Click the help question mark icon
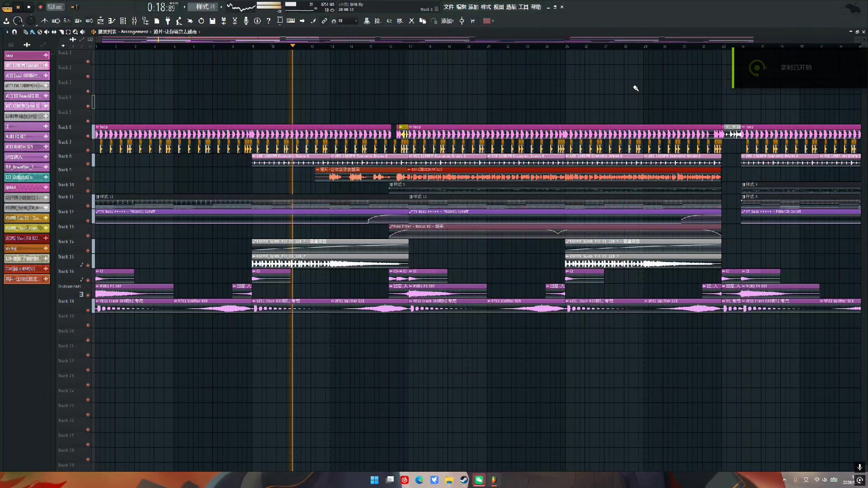 point(269,21)
